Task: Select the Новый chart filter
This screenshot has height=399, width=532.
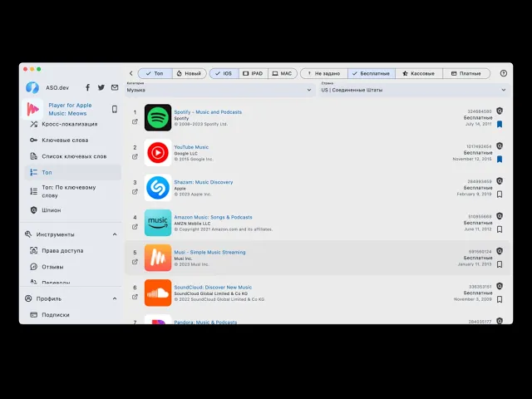Action: [190, 73]
